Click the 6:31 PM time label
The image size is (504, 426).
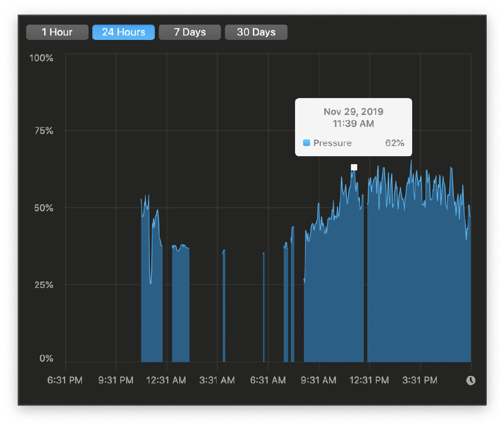point(65,380)
